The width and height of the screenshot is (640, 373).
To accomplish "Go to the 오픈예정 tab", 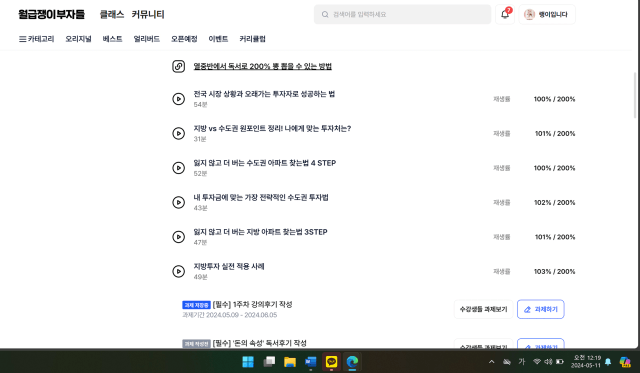I will [x=184, y=39].
